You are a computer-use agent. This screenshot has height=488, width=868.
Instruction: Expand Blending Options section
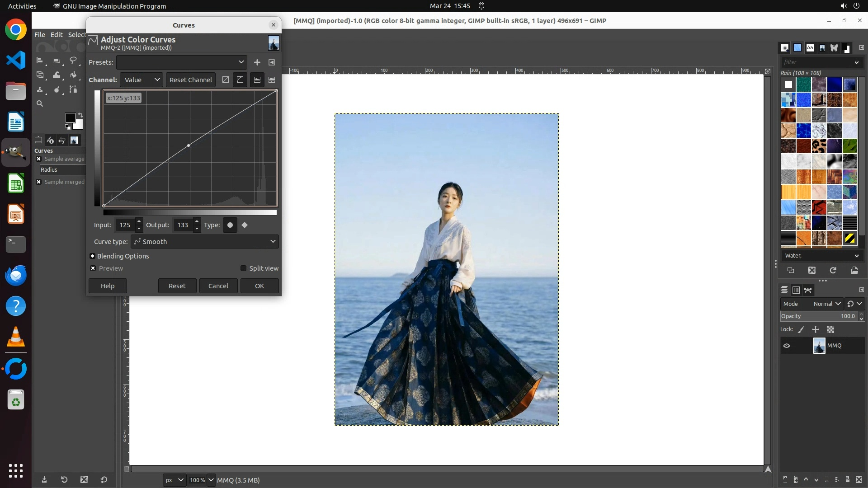coord(93,256)
